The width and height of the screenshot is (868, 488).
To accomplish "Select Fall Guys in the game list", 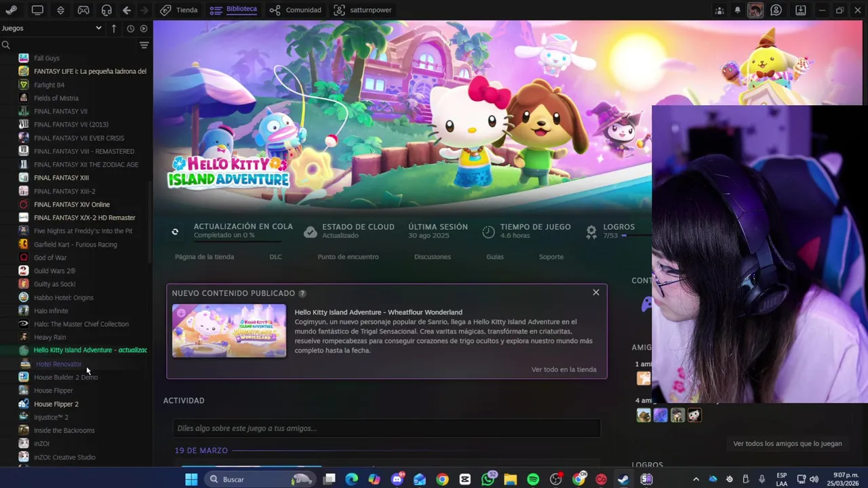I will (47, 58).
